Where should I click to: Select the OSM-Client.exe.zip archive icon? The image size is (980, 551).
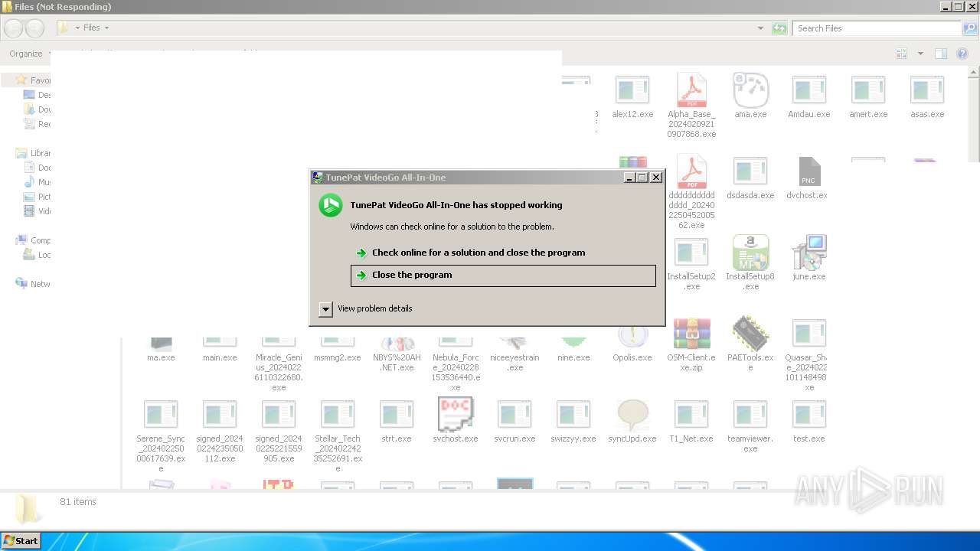[691, 334]
